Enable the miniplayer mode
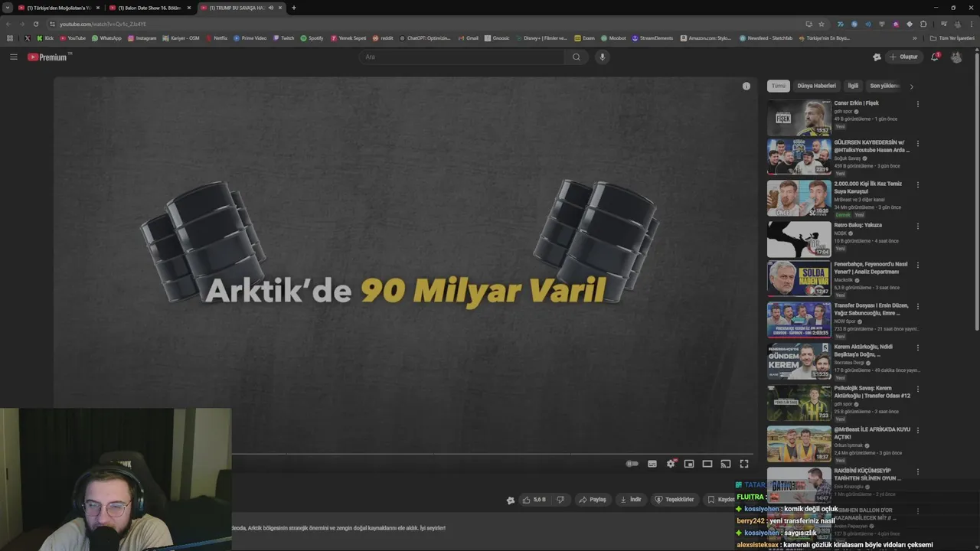 [689, 464]
